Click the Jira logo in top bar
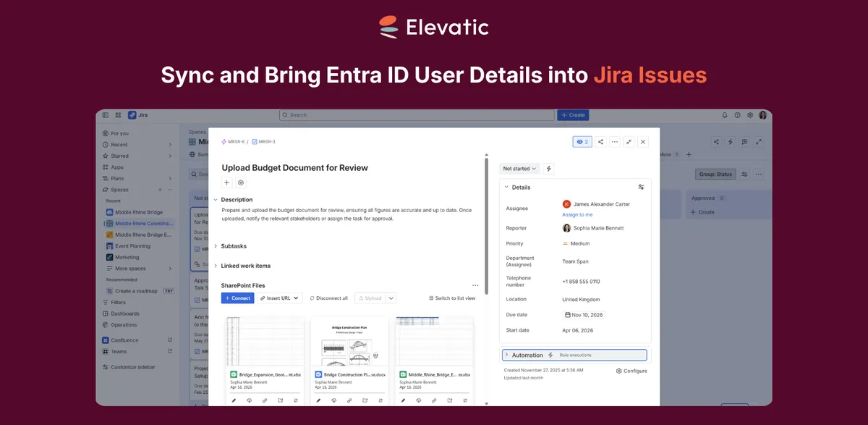 137,115
